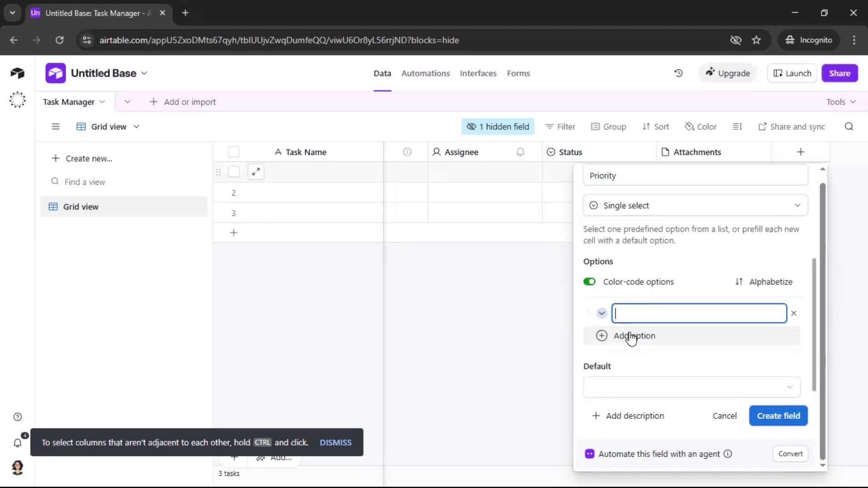
Task: Open Default option dropdown
Action: (692, 387)
